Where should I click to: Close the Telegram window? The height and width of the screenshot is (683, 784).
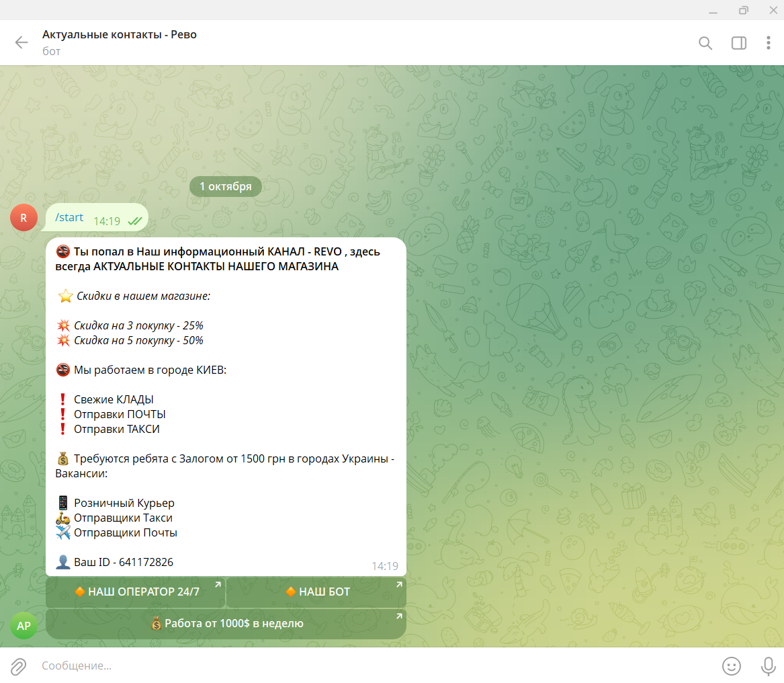point(773,10)
